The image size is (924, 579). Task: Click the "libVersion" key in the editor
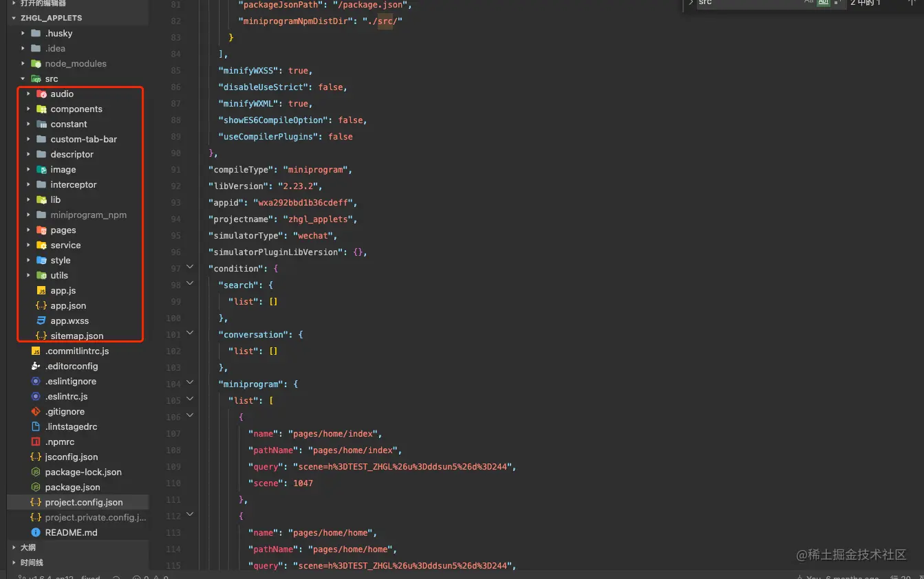coord(239,186)
